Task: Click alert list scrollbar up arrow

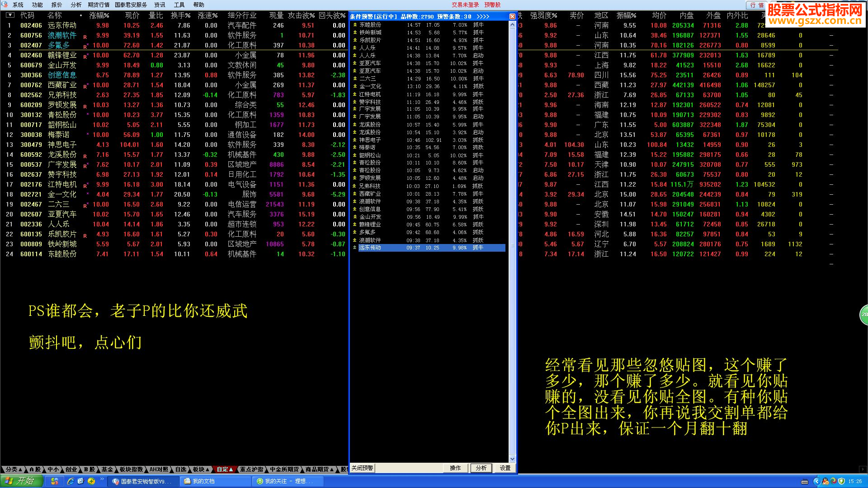Action: pos(512,25)
